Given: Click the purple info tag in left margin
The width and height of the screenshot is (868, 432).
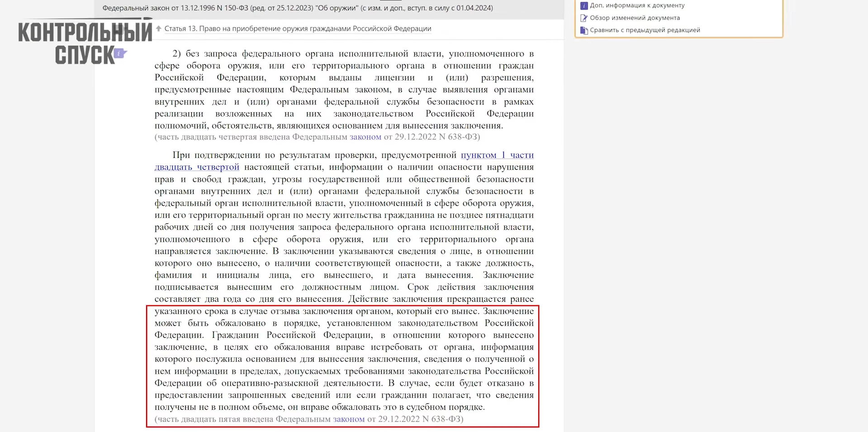Looking at the screenshot, I should click(119, 53).
